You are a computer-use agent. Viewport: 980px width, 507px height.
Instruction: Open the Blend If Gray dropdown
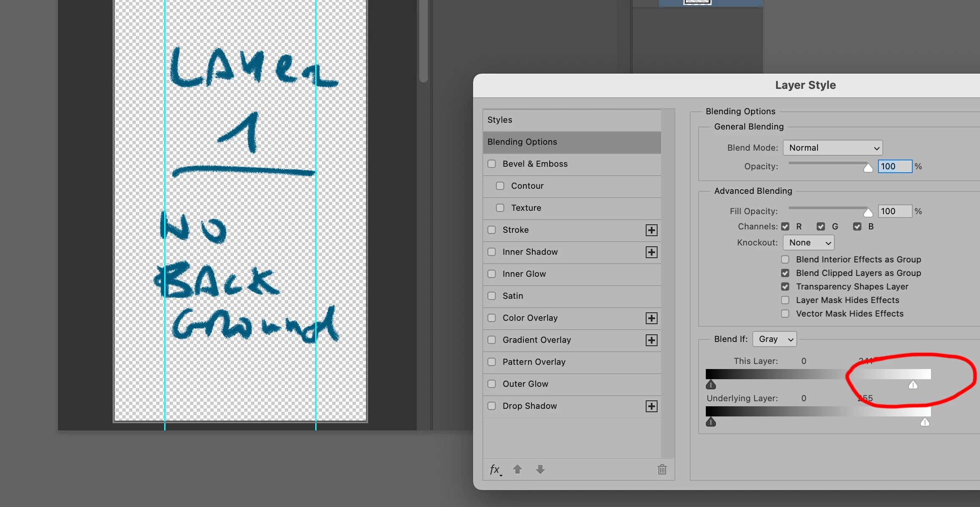(774, 339)
